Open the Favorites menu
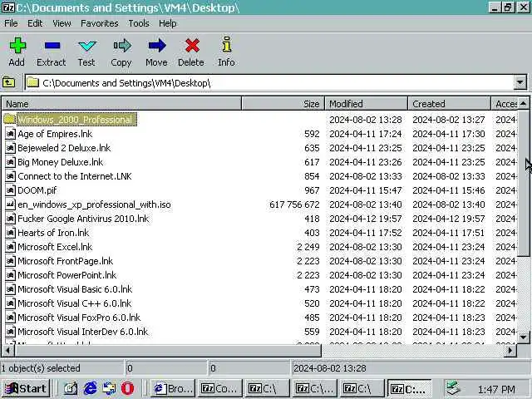The height and width of the screenshot is (399, 532). point(100,23)
